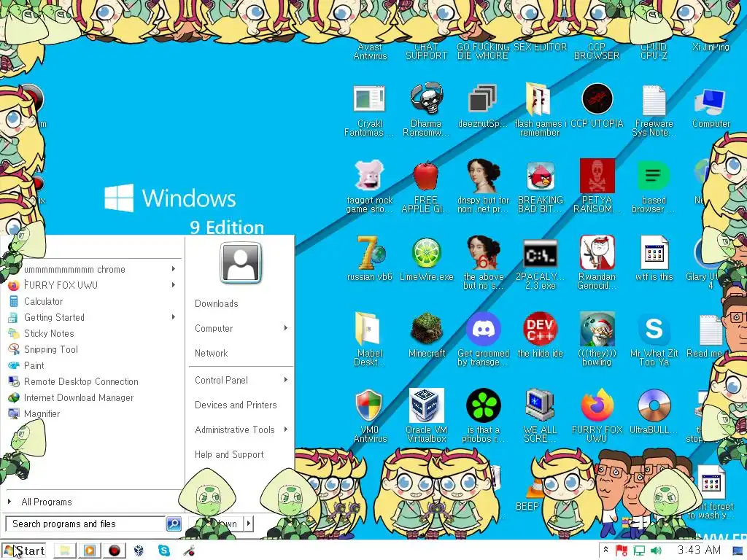Viewport: 747px width, 560px height.
Task: Open the wtf is this file icon
Action: (654, 252)
